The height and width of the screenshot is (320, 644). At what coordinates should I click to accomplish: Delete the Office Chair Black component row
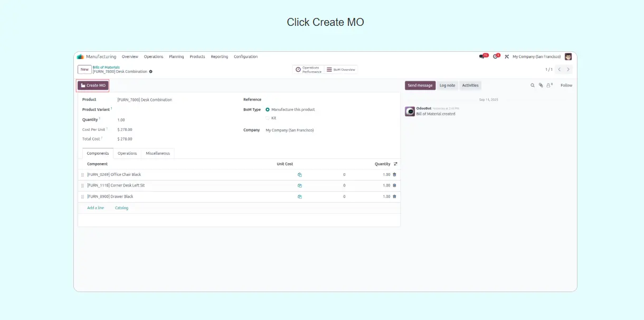[x=394, y=174]
